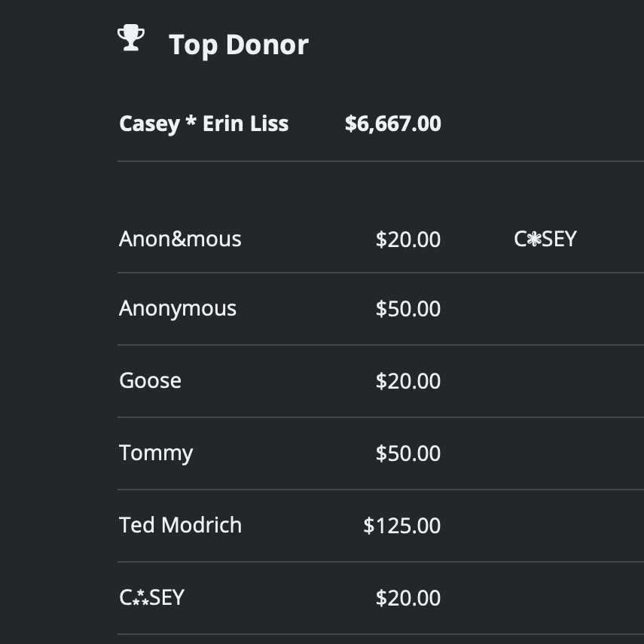Image resolution: width=644 pixels, height=644 pixels.
Task: Click the $20.00 amount next to Anon&mous
Action: tap(408, 239)
